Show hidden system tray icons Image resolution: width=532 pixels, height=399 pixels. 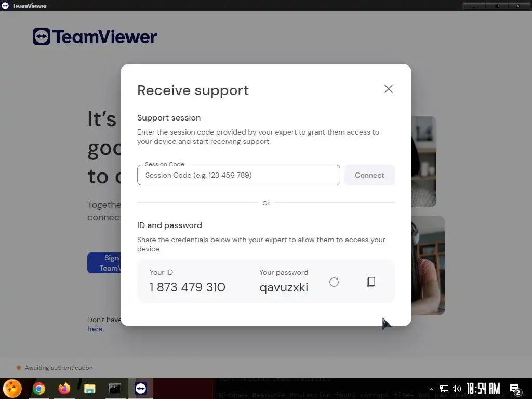[x=431, y=389]
